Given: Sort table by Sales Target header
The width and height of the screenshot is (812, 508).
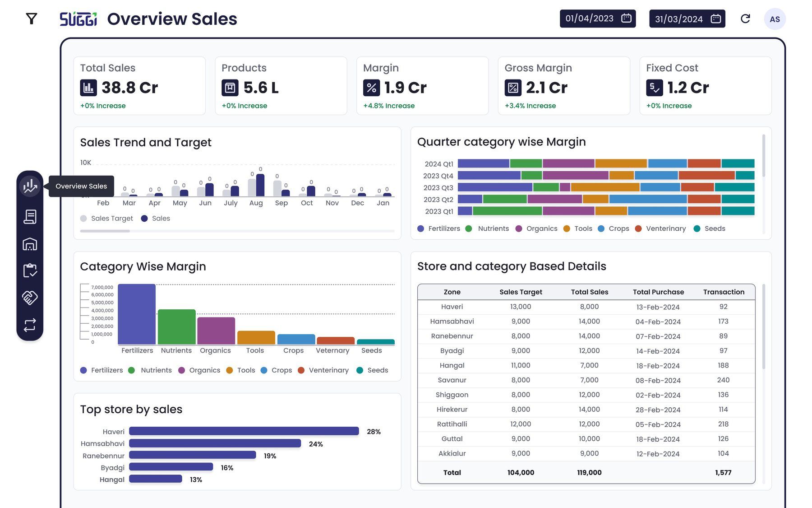Looking at the screenshot, I should [x=521, y=292].
